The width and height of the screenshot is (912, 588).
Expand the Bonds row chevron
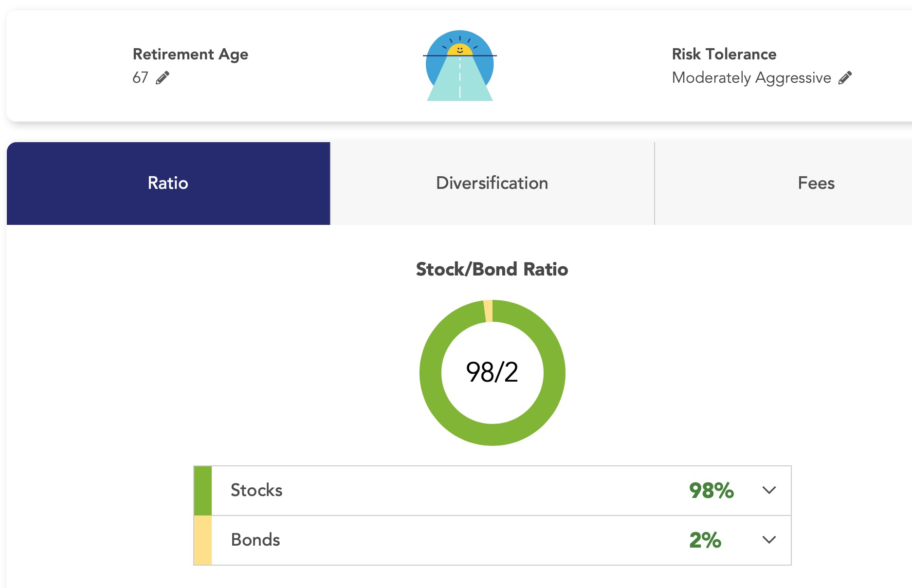769,540
